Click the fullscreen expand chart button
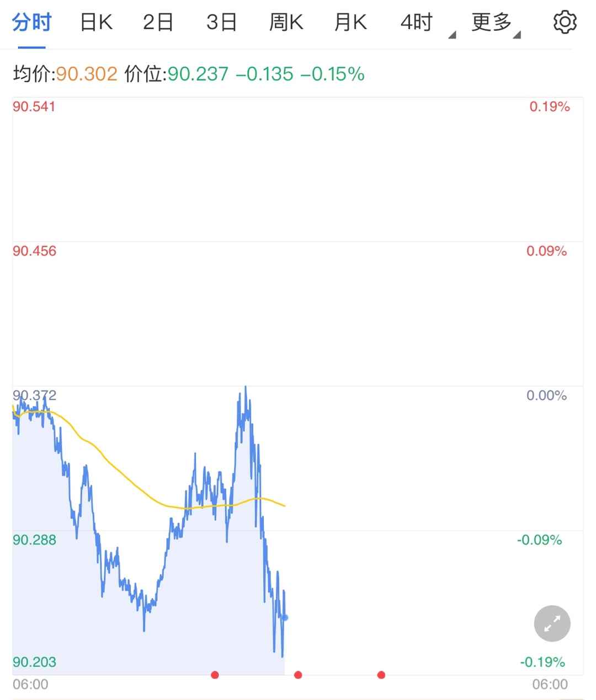Screen dimensions: 596x700 (x=552, y=624)
